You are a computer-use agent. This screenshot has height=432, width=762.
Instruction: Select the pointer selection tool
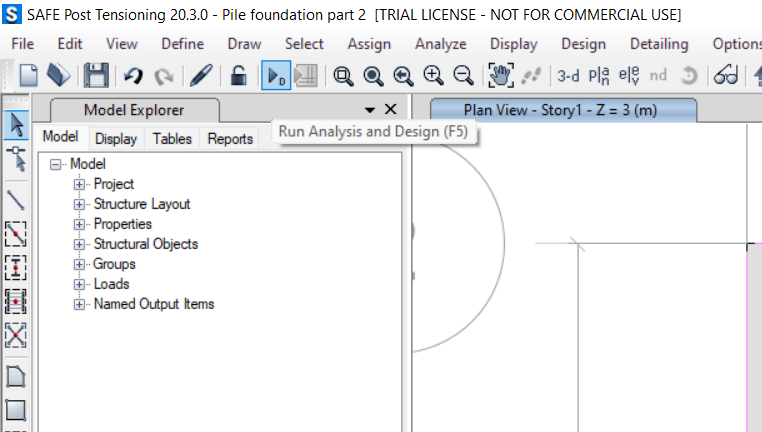pos(17,125)
